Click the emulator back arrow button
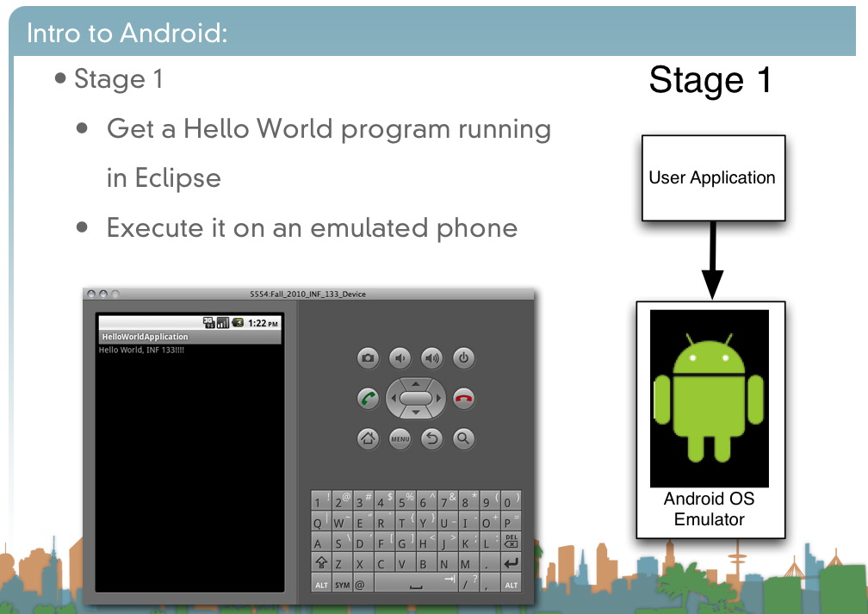Viewport: 868px width, 614px height. [x=431, y=439]
